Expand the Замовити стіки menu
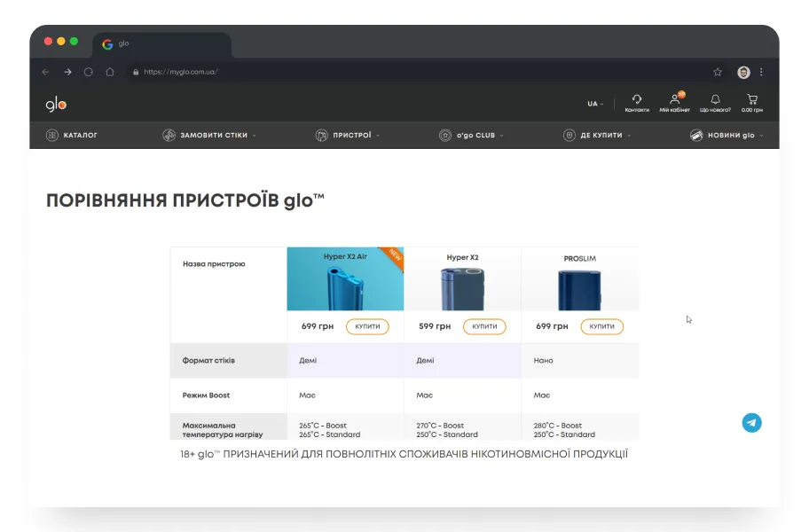809x532 pixels. click(x=255, y=136)
